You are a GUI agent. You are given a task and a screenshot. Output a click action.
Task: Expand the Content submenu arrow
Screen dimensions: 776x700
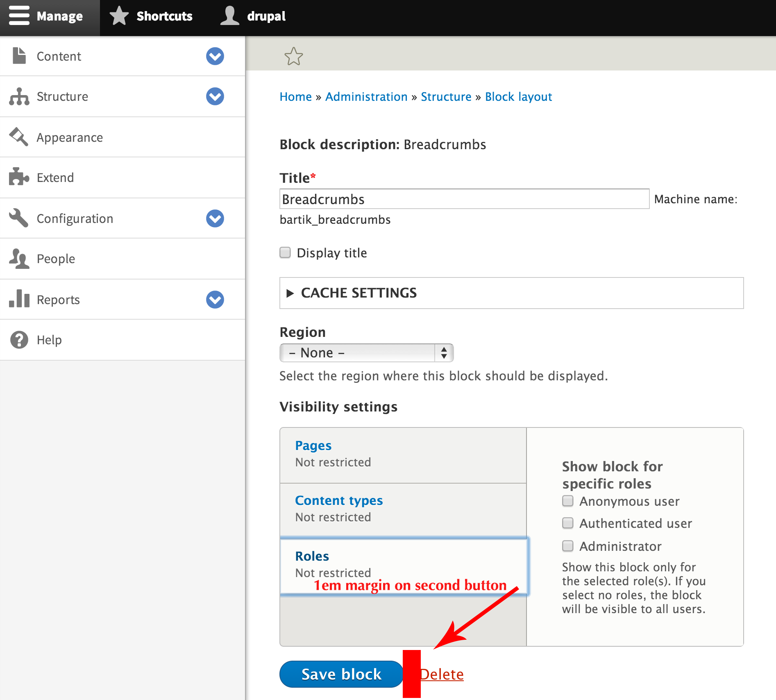click(215, 56)
